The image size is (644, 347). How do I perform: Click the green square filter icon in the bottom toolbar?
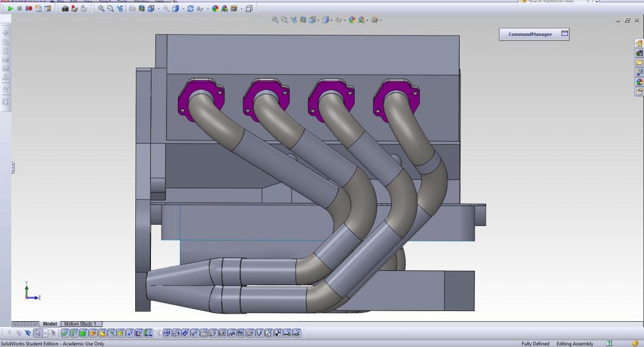point(83,333)
